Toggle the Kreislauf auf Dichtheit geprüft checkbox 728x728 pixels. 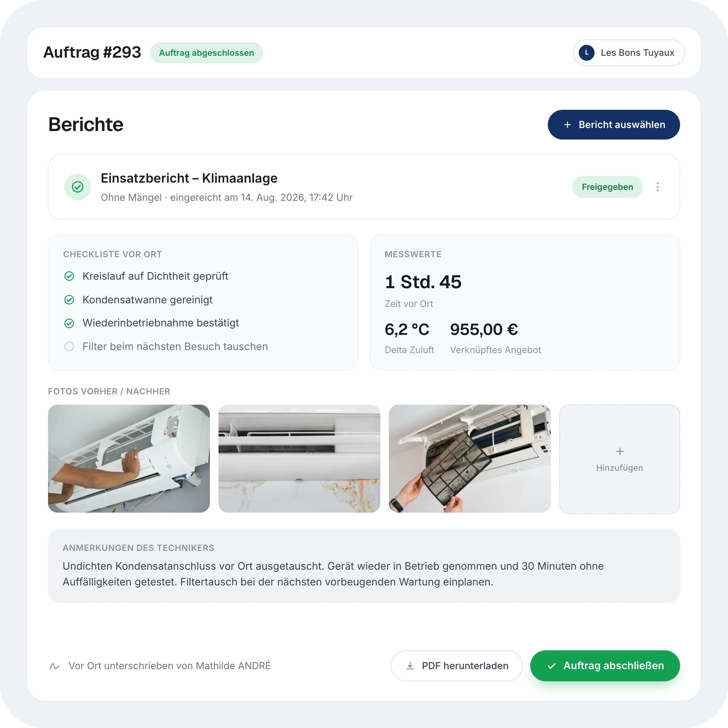tap(69, 276)
